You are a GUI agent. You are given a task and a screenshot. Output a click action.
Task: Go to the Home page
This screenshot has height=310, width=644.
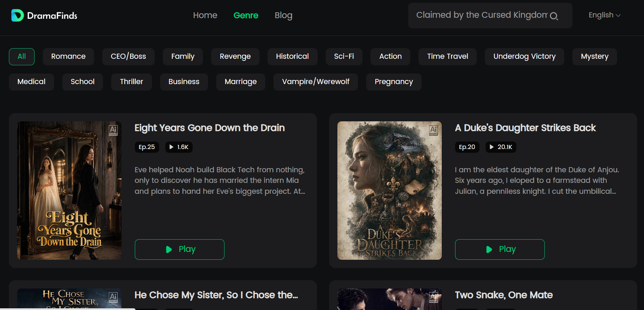tap(205, 15)
